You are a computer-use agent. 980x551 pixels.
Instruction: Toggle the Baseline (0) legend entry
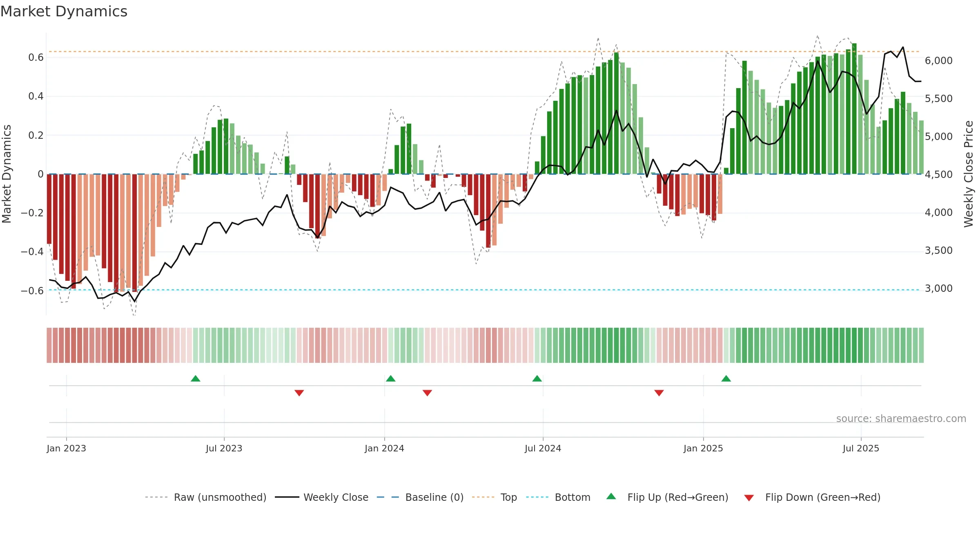click(420, 497)
